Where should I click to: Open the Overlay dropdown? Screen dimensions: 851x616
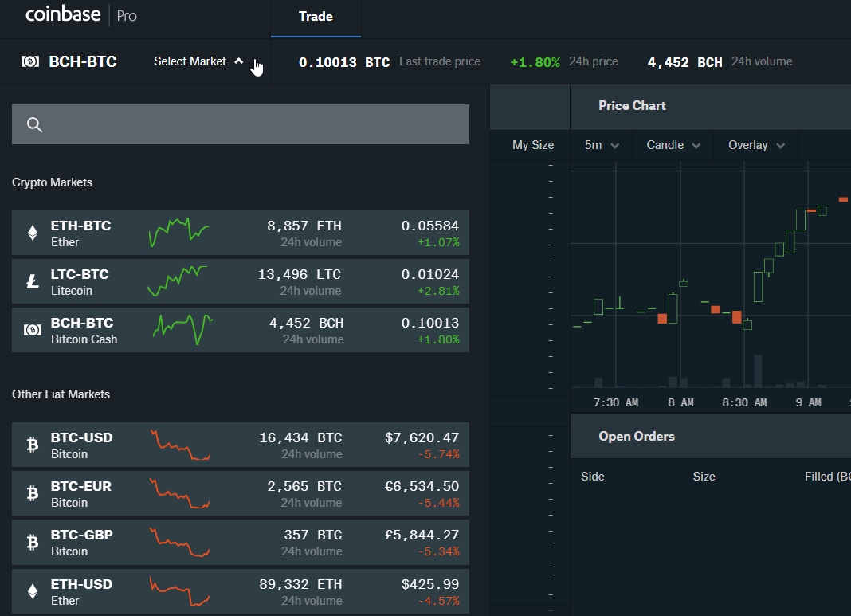click(x=756, y=145)
